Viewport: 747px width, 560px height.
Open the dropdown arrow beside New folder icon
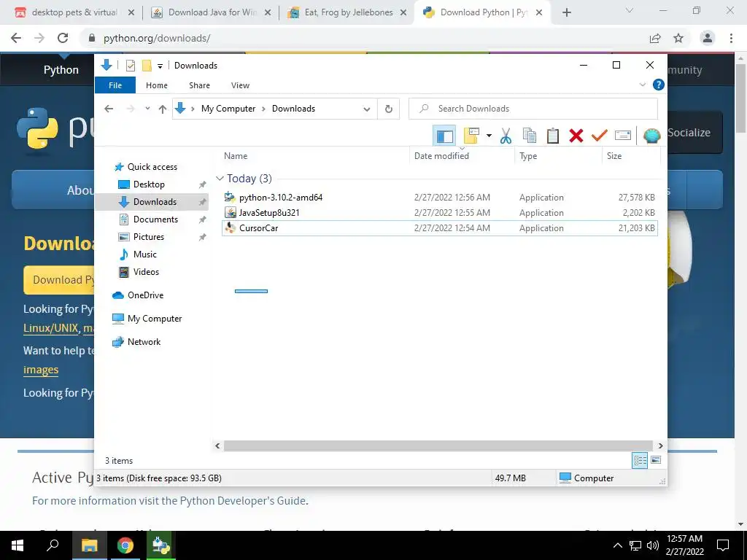pyautogui.click(x=489, y=136)
